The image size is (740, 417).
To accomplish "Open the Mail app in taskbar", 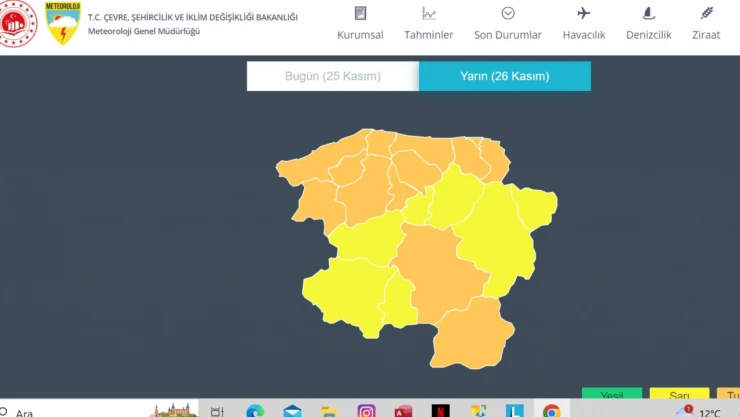I will (x=292, y=411).
